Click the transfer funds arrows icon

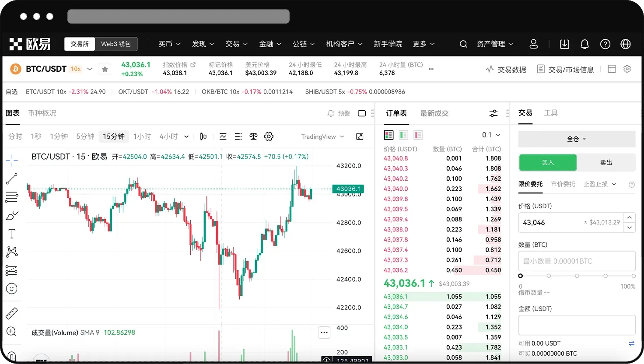632,343
